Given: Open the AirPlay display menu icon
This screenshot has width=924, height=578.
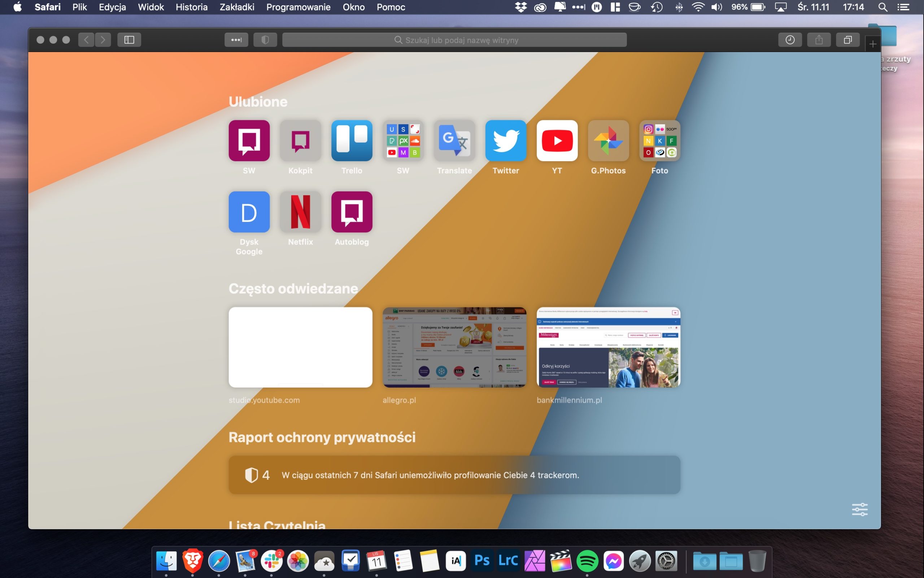Looking at the screenshot, I should point(781,7).
